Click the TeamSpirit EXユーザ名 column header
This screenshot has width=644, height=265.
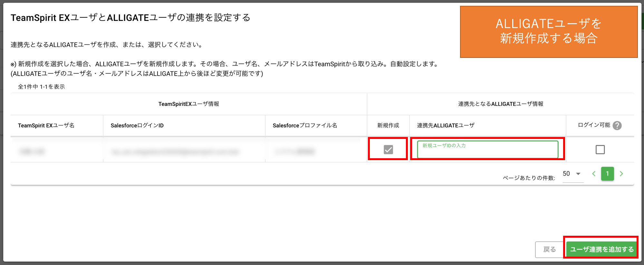pyautogui.click(x=46, y=125)
